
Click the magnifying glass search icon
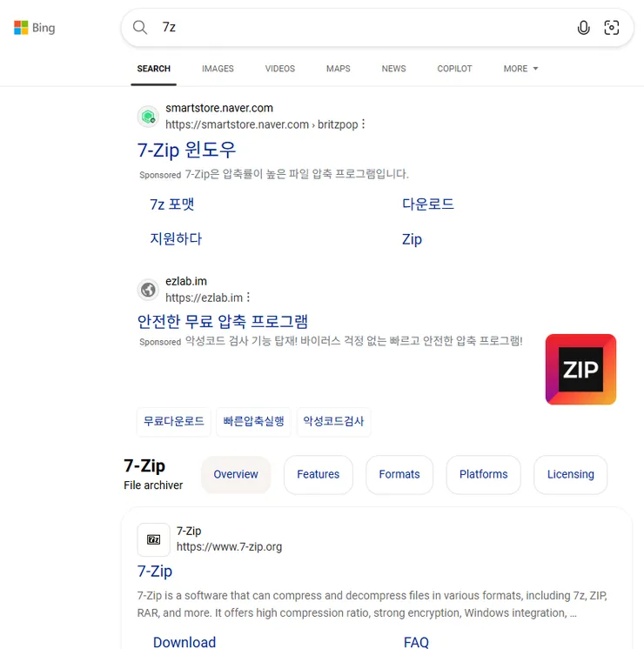(x=140, y=28)
